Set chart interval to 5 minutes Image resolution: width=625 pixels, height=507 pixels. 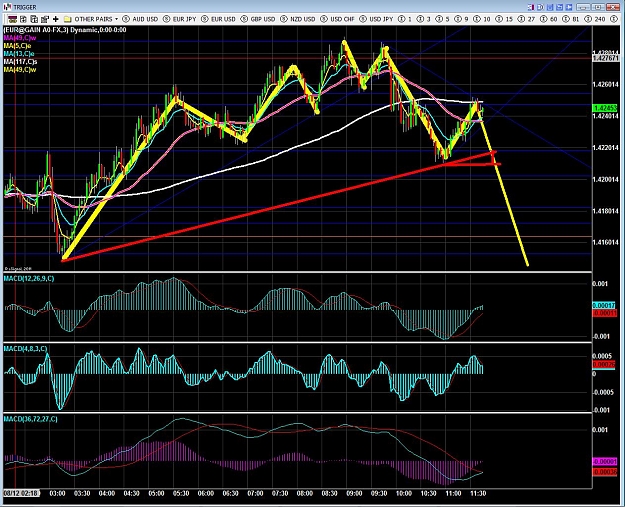[x=442, y=19]
